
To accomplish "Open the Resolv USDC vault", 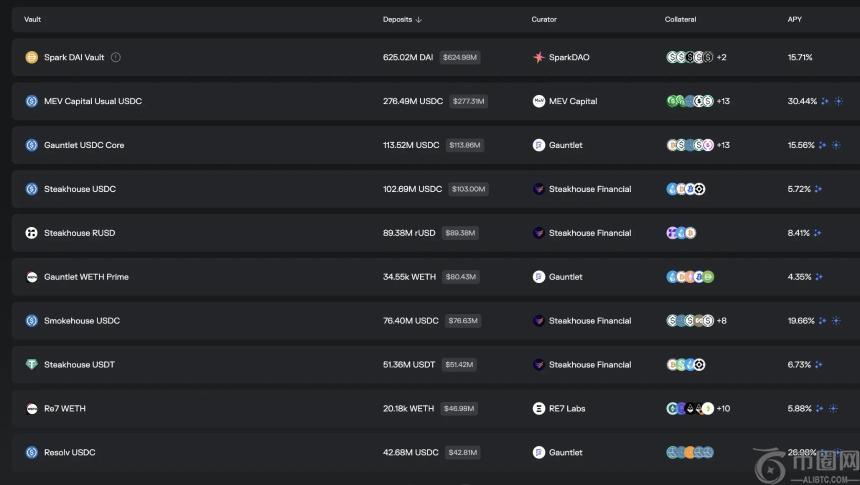I will [x=70, y=453].
